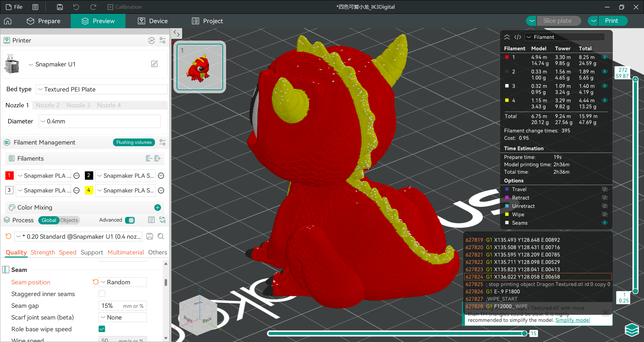Viewport: 644px width, 342px height.
Task: Search process settings
Action: [161, 236]
